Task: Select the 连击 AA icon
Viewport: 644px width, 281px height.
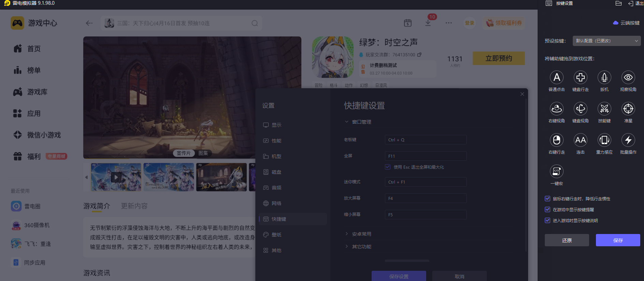Action: point(581,140)
